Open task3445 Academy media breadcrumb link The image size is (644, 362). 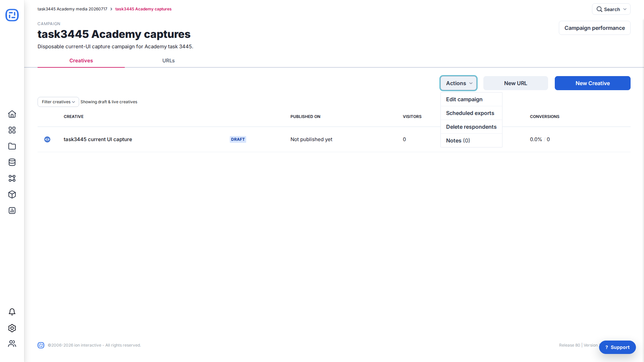pos(72,9)
